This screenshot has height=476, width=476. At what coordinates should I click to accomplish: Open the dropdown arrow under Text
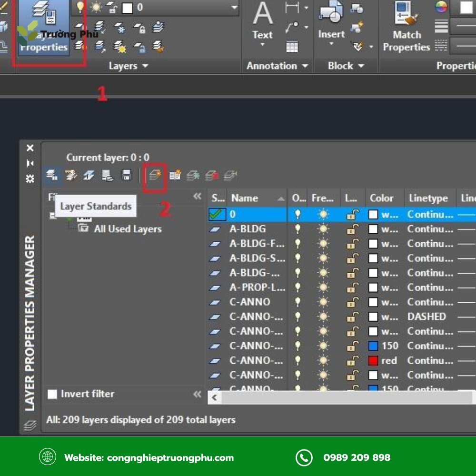pos(262,45)
